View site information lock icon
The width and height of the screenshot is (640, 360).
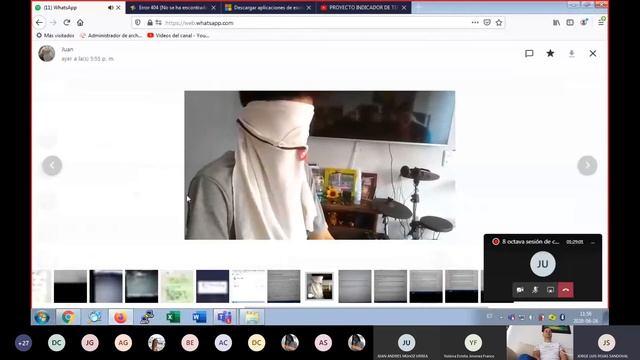150,22
